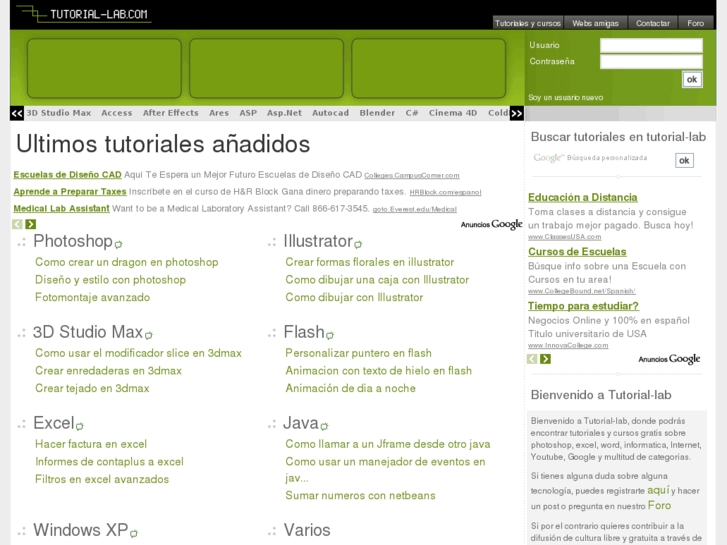This screenshot has width=727, height=545.
Task: Open the Tiempo para estudiar? sidebar ad
Action: (583, 306)
